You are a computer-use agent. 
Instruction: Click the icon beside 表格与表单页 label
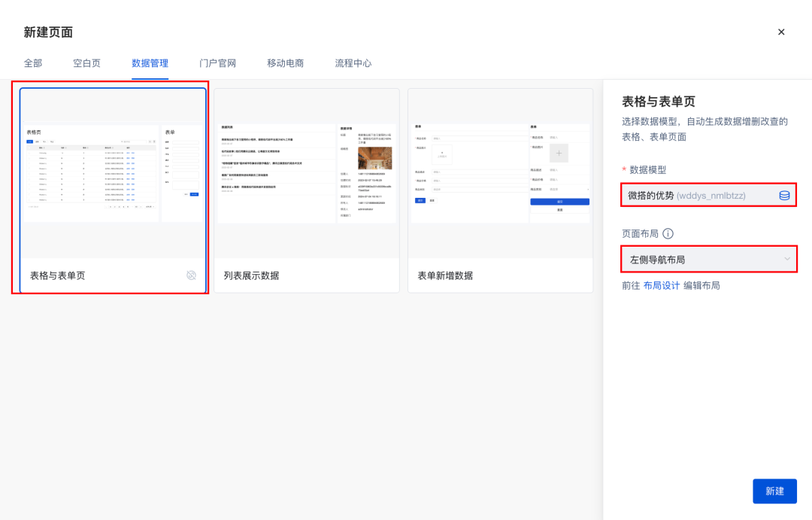pos(191,275)
